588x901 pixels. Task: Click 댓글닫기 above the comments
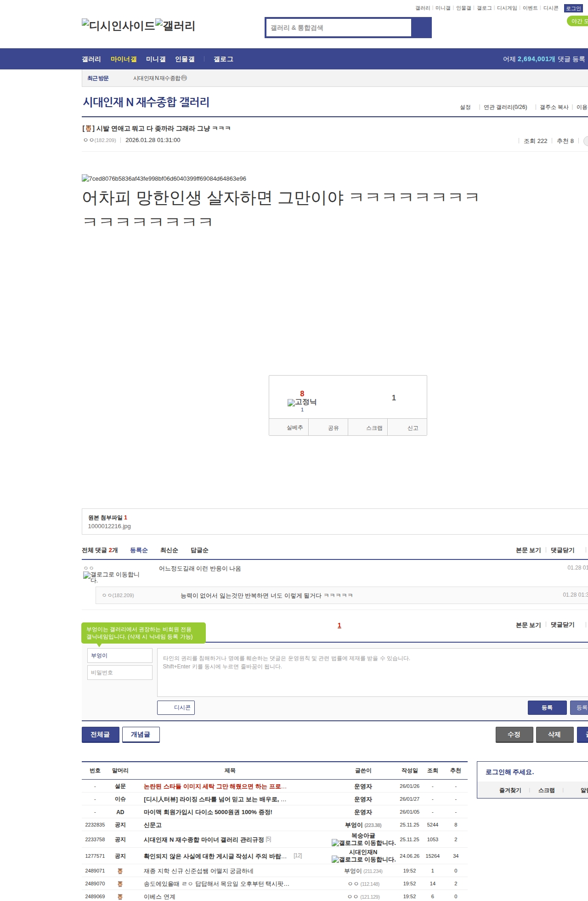(x=563, y=550)
